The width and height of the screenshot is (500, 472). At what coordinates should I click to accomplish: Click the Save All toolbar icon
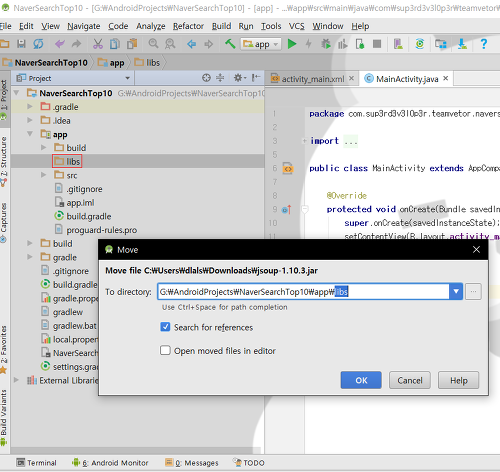point(21,44)
